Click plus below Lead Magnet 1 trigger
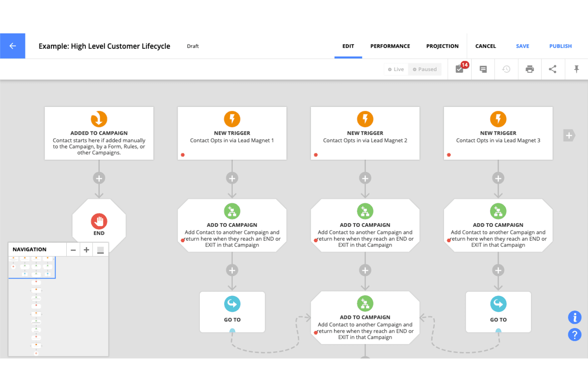Screen dimensions: 588x392 pos(232,178)
